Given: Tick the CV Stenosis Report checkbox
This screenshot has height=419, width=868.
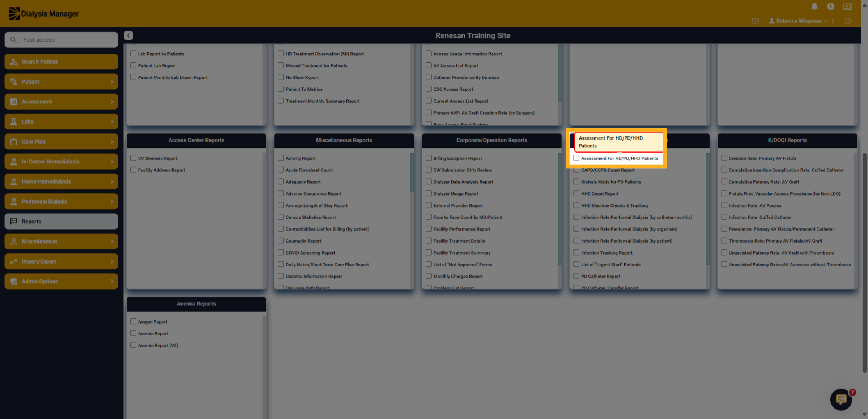Looking at the screenshot, I should click(133, 158).
